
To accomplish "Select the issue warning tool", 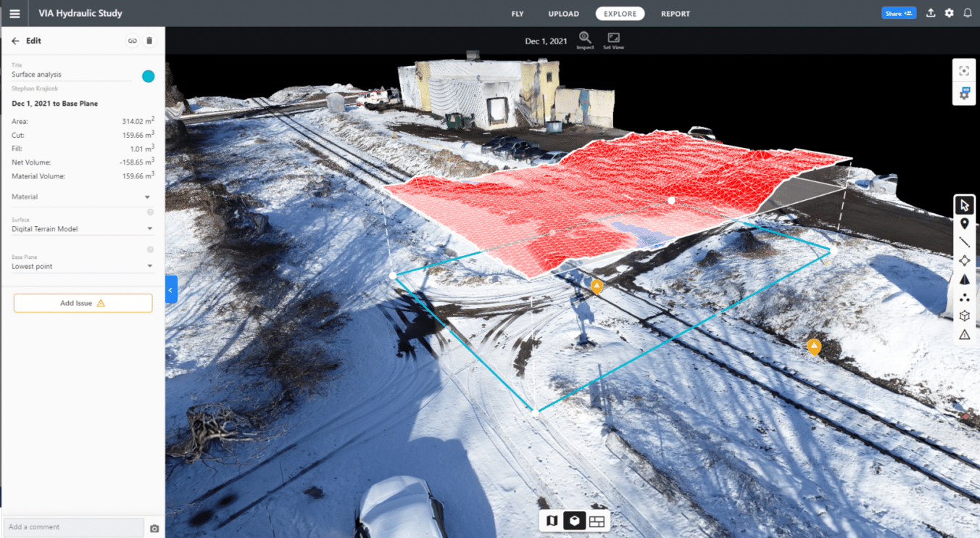I will click(x=964, y=334).
